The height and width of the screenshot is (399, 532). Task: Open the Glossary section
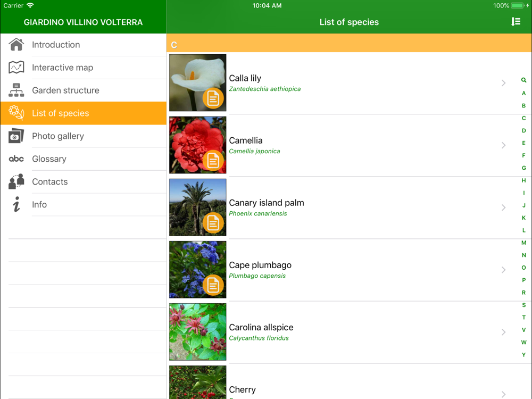[84, 159]
